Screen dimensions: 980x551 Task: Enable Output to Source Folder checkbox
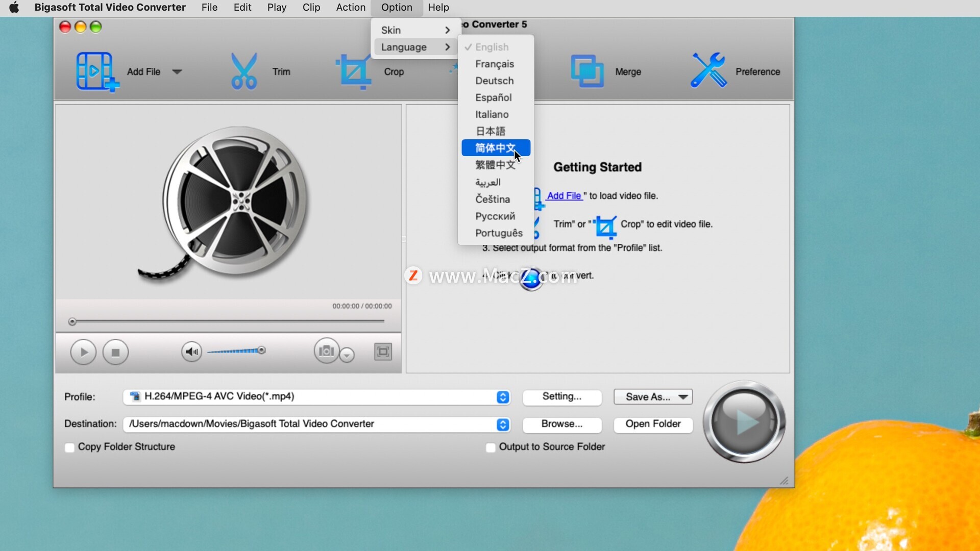pos(491,447)
